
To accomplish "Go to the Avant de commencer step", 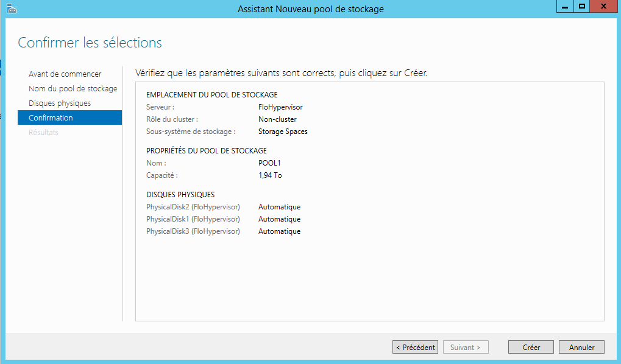I will pos(65,74).
